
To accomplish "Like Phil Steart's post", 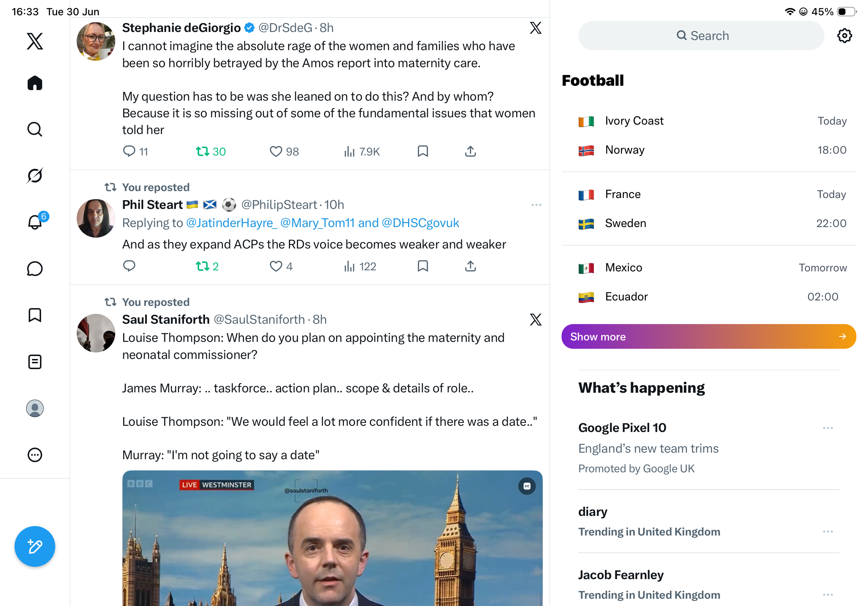I will (281, 266).
